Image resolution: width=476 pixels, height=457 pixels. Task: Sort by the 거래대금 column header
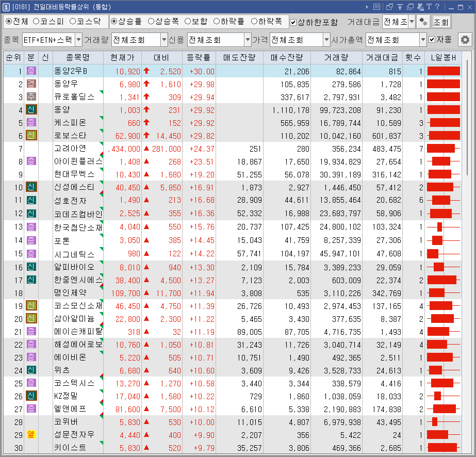382,57
